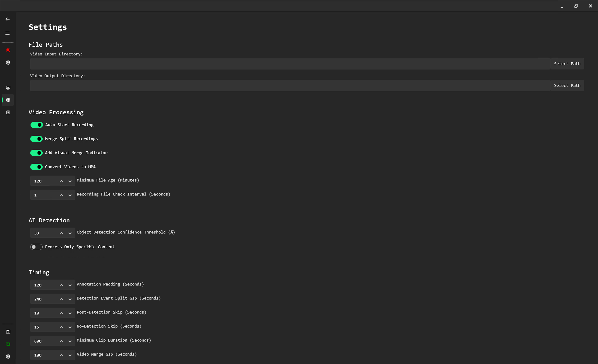Click the upper settings gear below record icon
The width and height of the screenshot is (598, 364).
(x=8, y=63)
